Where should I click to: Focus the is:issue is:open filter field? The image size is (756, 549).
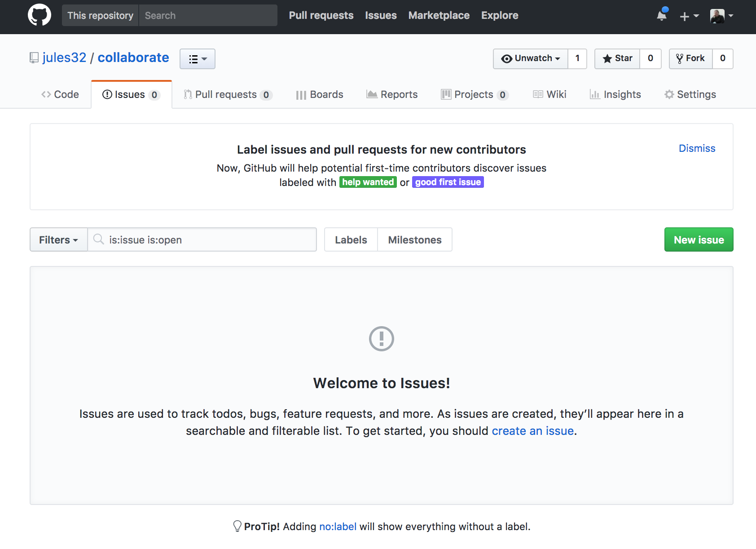click(x=202, y=239)
